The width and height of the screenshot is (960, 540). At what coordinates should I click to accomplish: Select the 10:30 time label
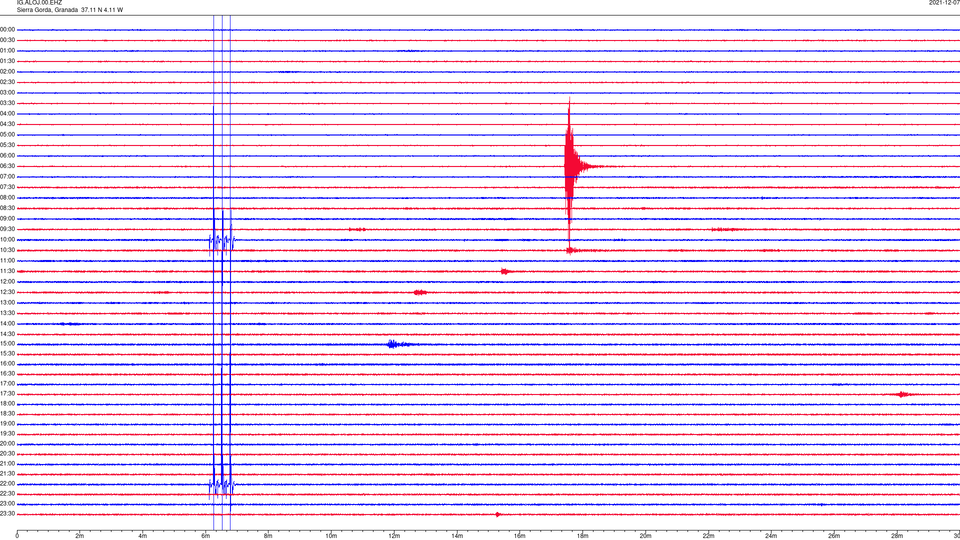point(8,250)
